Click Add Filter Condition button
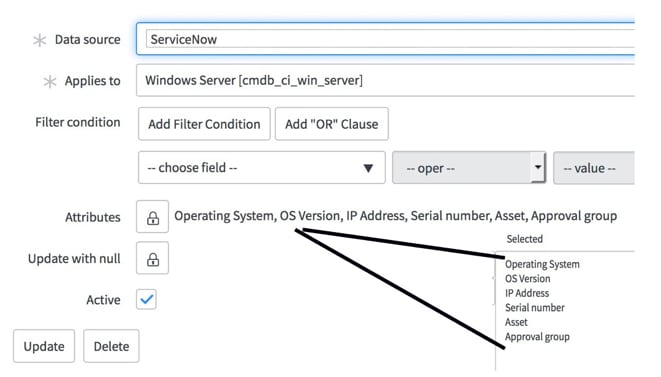This screenshot has height=377, width=661. pos(204,124)
